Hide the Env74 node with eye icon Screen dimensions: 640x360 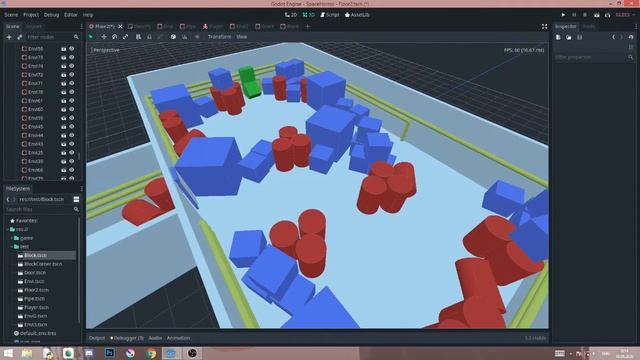coord(72,66)
